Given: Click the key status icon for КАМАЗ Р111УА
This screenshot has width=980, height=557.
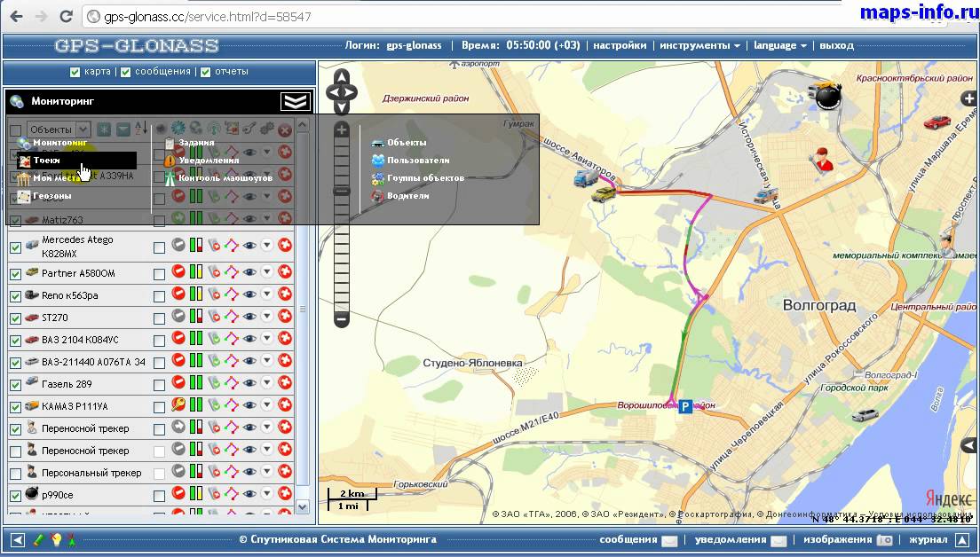Looking at the screenshot, I should [178, 404].
